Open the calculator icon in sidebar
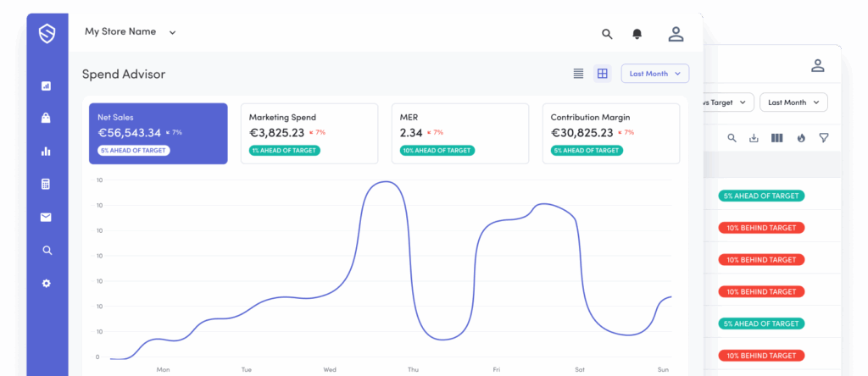Image resolution: width=868 pixels, height=376 pixels. (47, 184)
